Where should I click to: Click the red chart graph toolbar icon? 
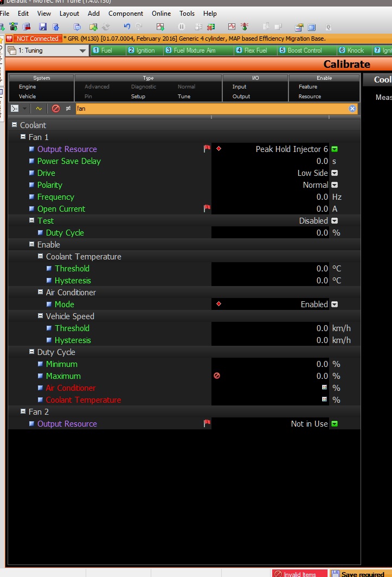[x=232, y=27]
